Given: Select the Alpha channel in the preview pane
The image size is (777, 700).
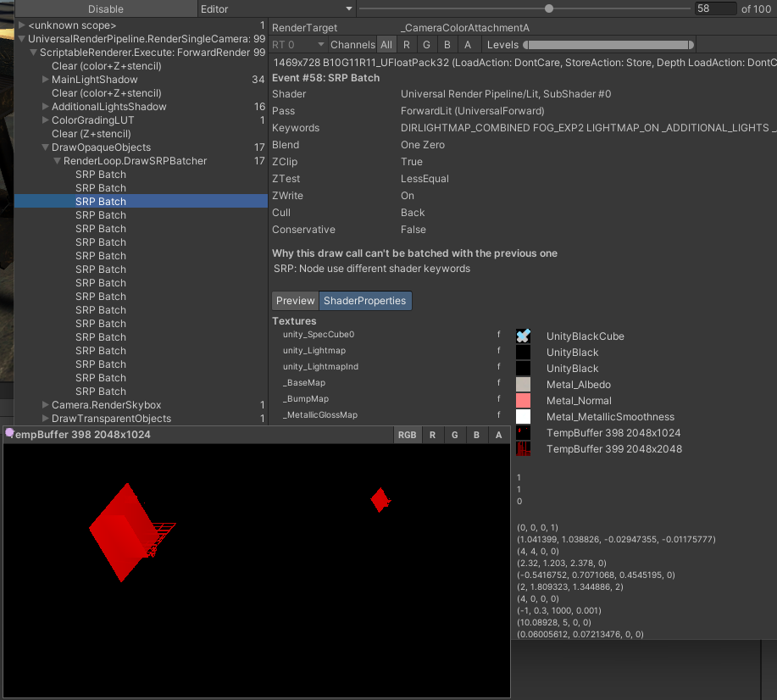Looking at the screenshot, I should [498, 435].
